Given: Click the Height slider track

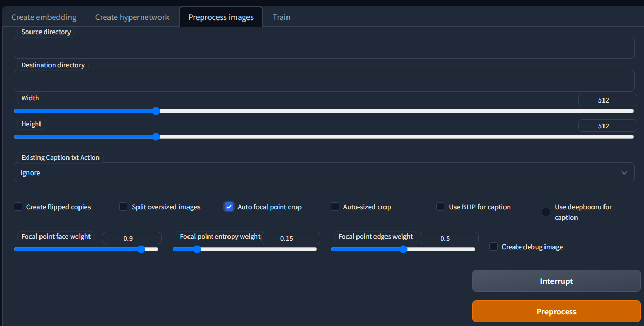Looking at the screenshot, I should pos(324,137).
